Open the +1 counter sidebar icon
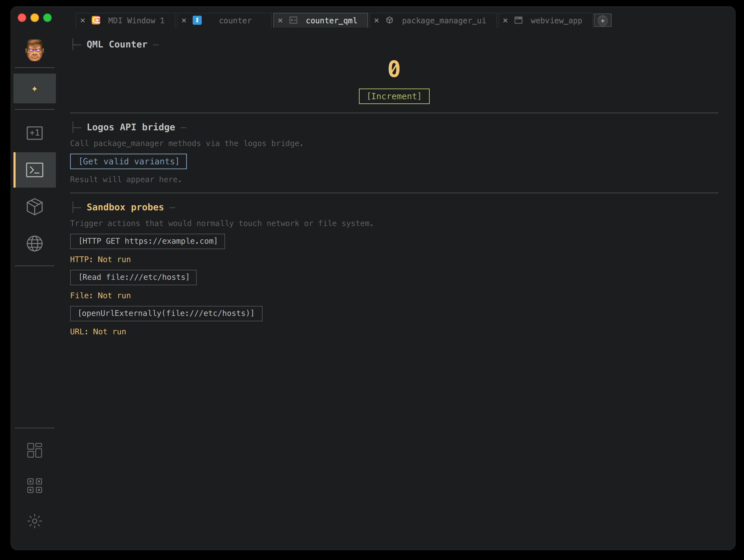 tap(34, 133)
